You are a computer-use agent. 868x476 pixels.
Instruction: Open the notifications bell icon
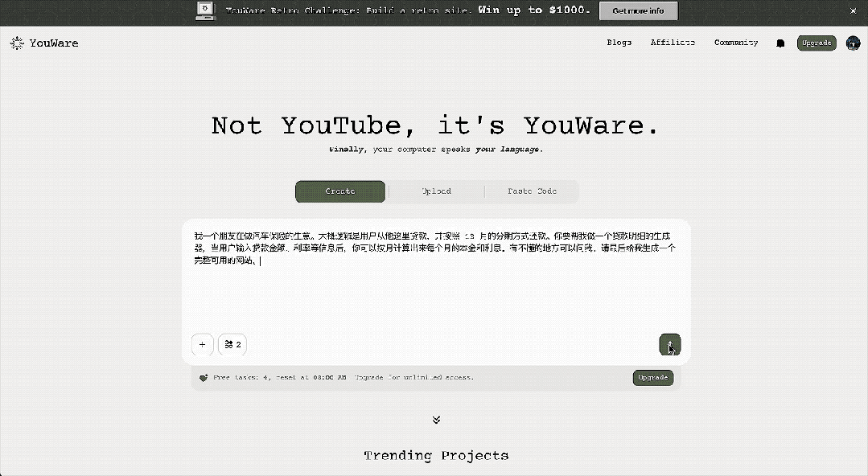pyautogui.click(x=780, y=43)
